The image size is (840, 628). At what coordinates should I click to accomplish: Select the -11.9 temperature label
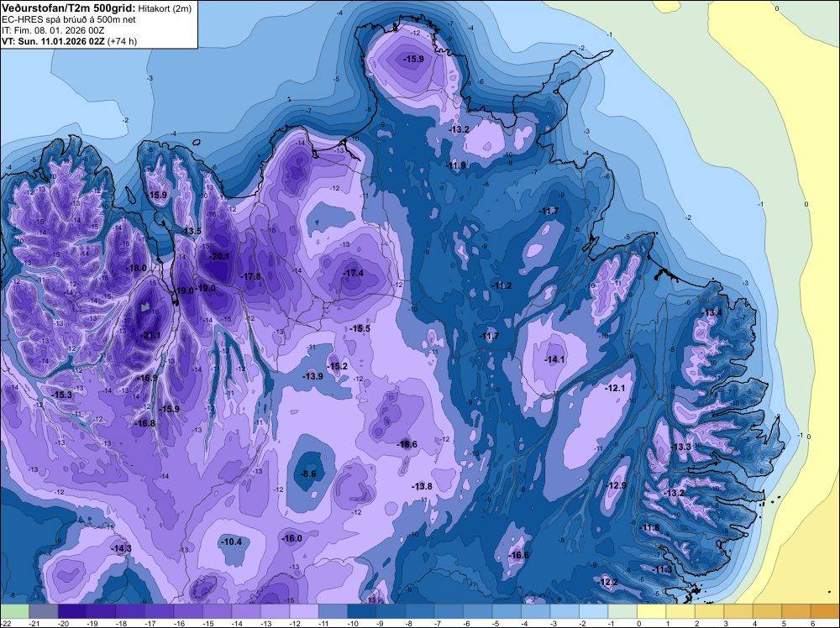tap(456, 166)
